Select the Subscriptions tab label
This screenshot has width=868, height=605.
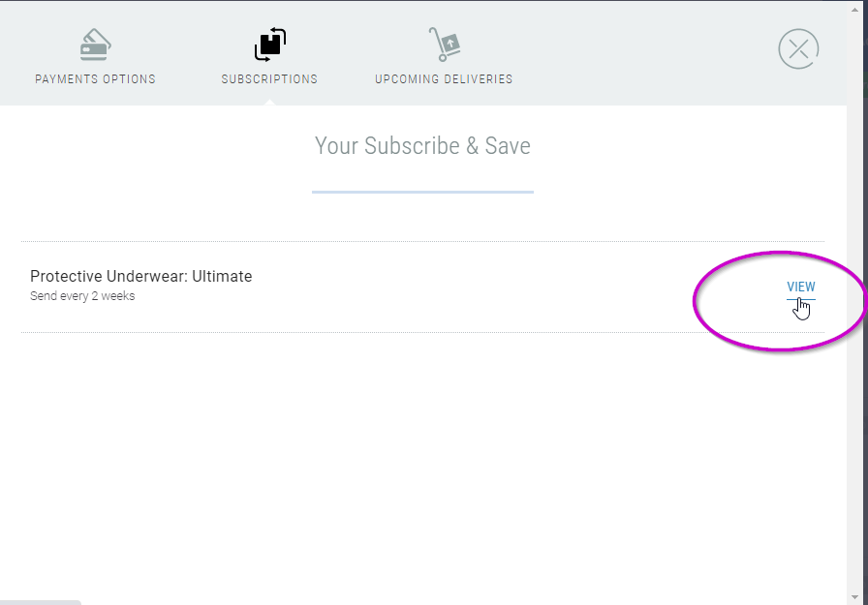click(269, 79)
